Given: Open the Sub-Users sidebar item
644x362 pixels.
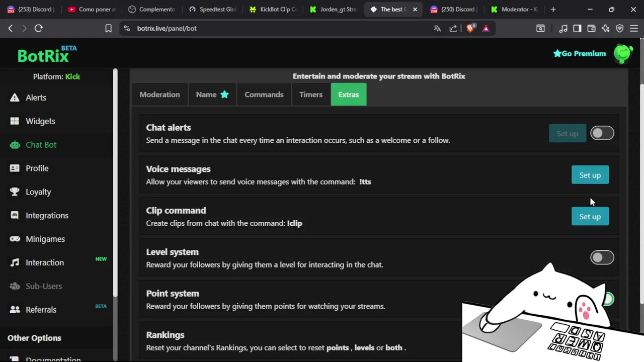Looking at the screenshot, I should (44, 286).
